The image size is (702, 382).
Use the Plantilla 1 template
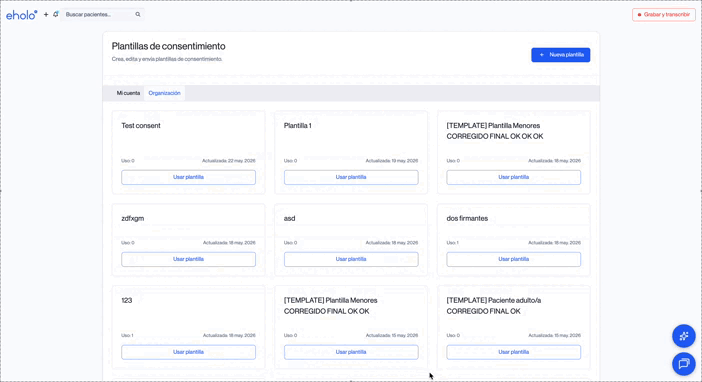pyautogui.click(x=351, y=177)
